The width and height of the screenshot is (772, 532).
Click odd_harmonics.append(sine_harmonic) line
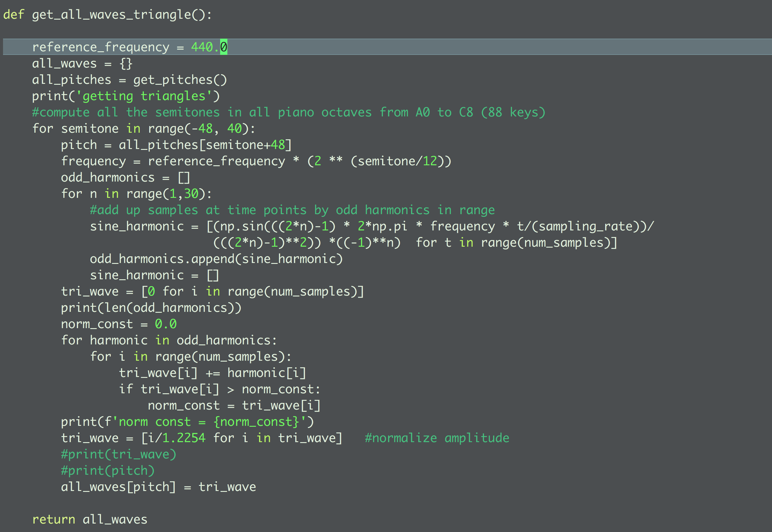(217, 258)
